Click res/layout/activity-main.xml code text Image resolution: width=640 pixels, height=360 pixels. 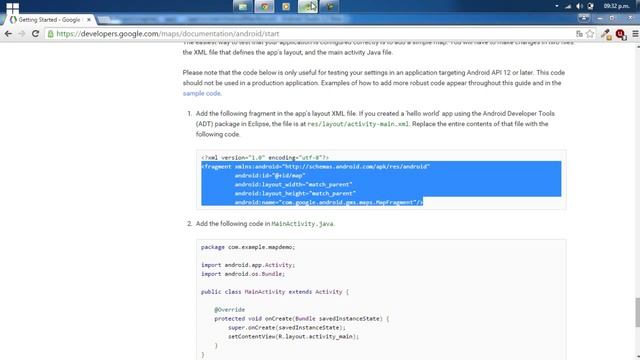(x=358, y=124)
